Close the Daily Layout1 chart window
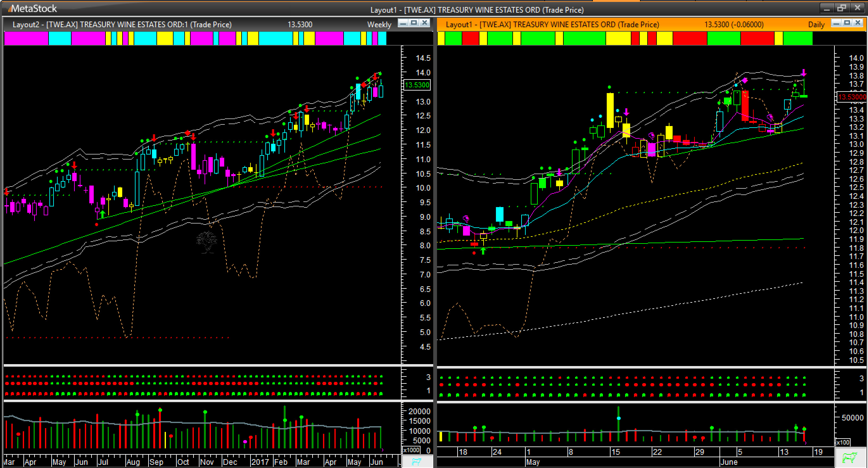 858,22
